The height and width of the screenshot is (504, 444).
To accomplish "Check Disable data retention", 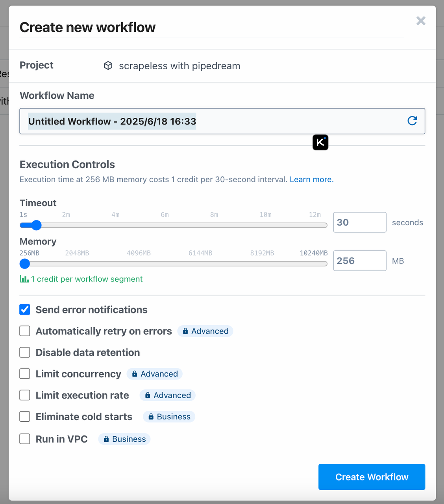I will 25,352.
